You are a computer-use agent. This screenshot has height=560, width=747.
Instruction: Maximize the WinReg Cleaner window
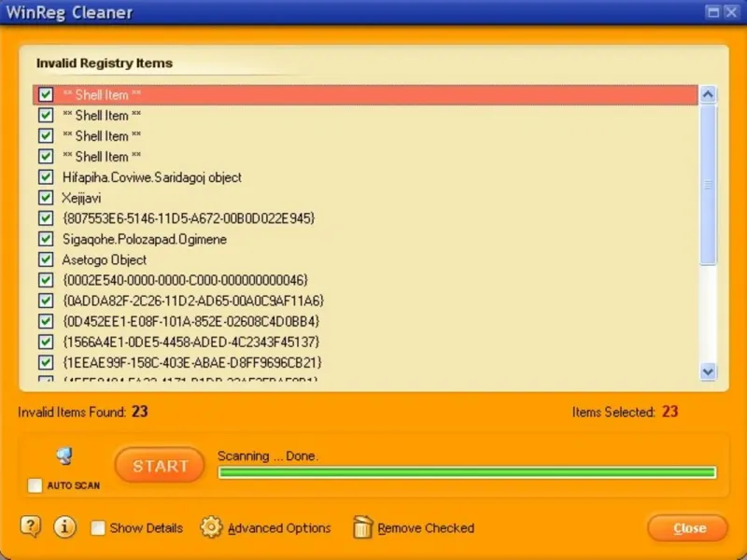pyautogui.click(x=713, y=12)
